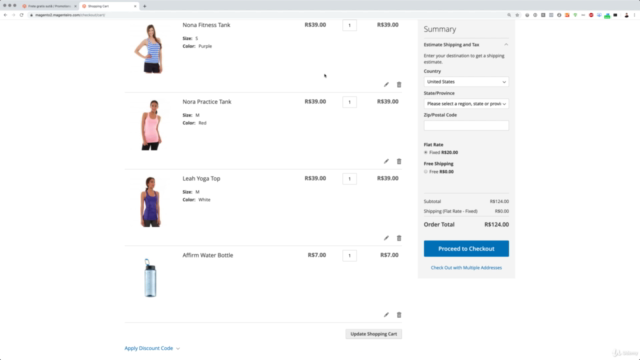View site info via the lock icon
The width and height of the screenshot is (640, 360).
click(31, 15)
